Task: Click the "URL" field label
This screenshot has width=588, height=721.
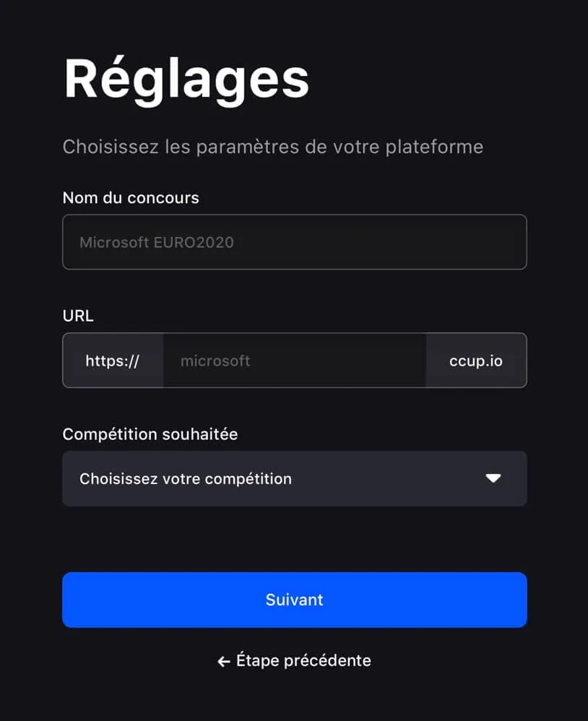Action: [78, 316]
